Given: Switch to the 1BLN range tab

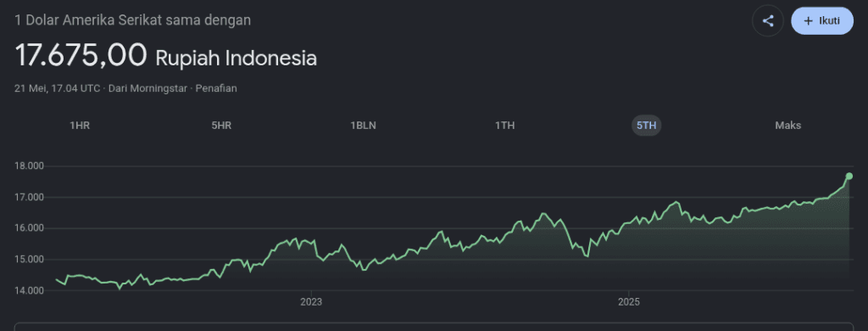Looking at the screenshot, I should click(363, 126).
